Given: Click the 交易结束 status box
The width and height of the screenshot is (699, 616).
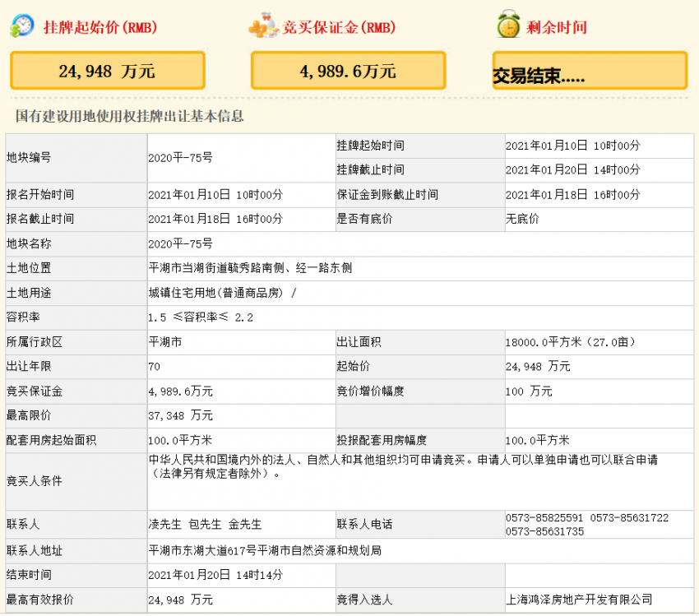Looking at the screenshot, I should (589, 72).
